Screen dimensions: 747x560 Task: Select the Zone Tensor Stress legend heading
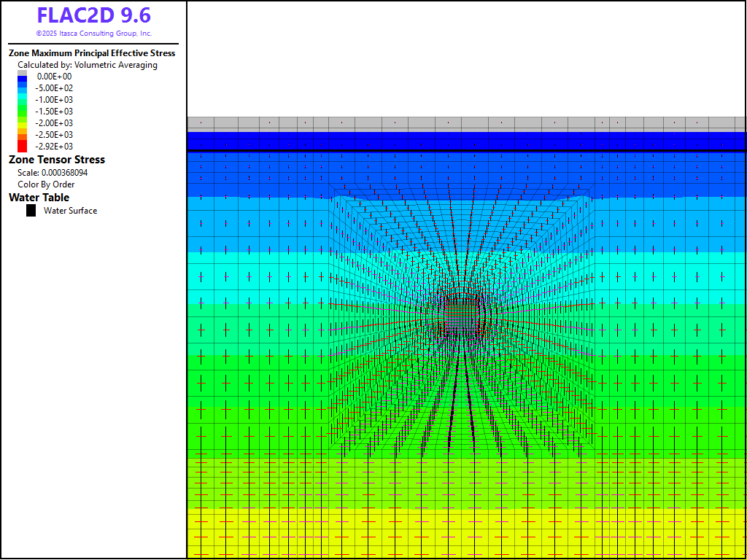57,160
